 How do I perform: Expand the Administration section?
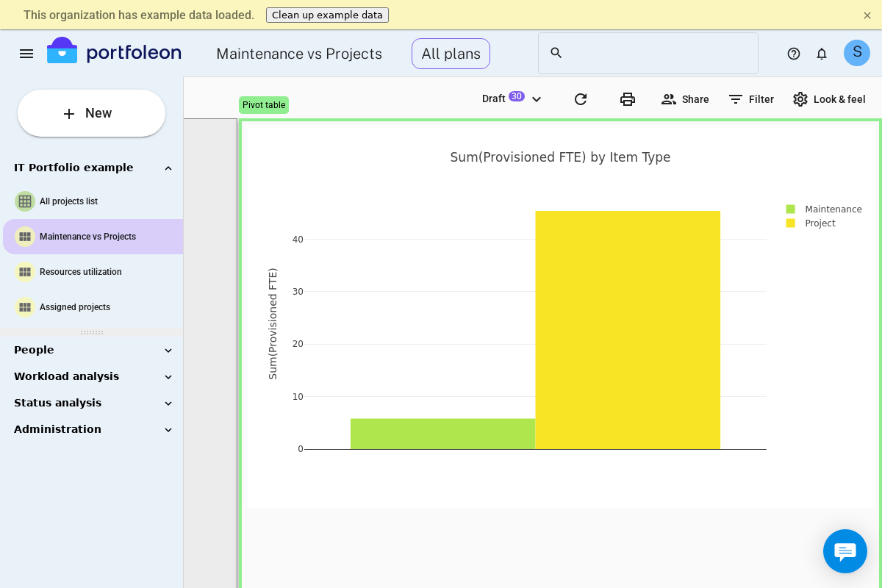point(168,430)
